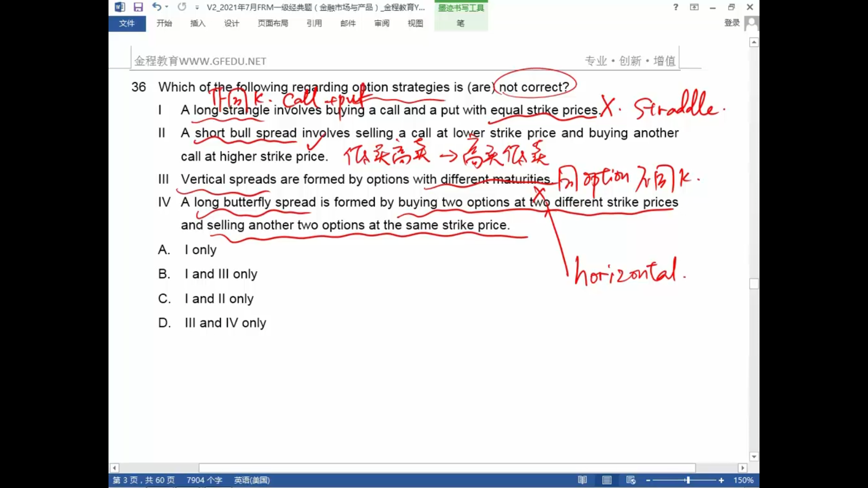Click answer option A "I only"
Image resolution: width=868 pixels, height=488 pixels.
point(200,250)
